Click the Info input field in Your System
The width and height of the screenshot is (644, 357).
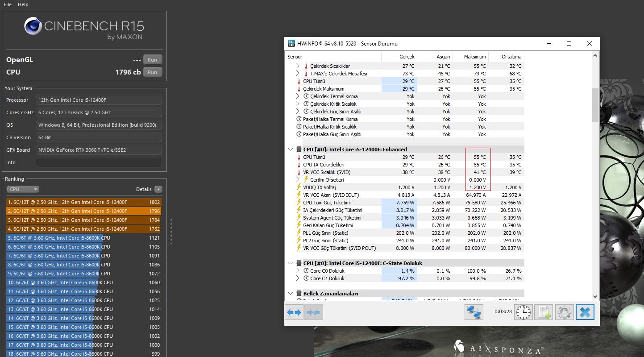99,162
